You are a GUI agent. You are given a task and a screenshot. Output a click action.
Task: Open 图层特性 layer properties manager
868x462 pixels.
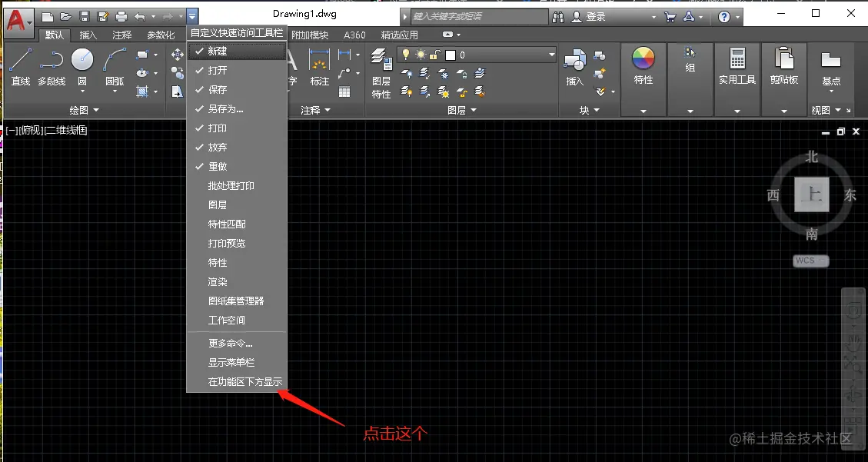(x=381, y=73)
